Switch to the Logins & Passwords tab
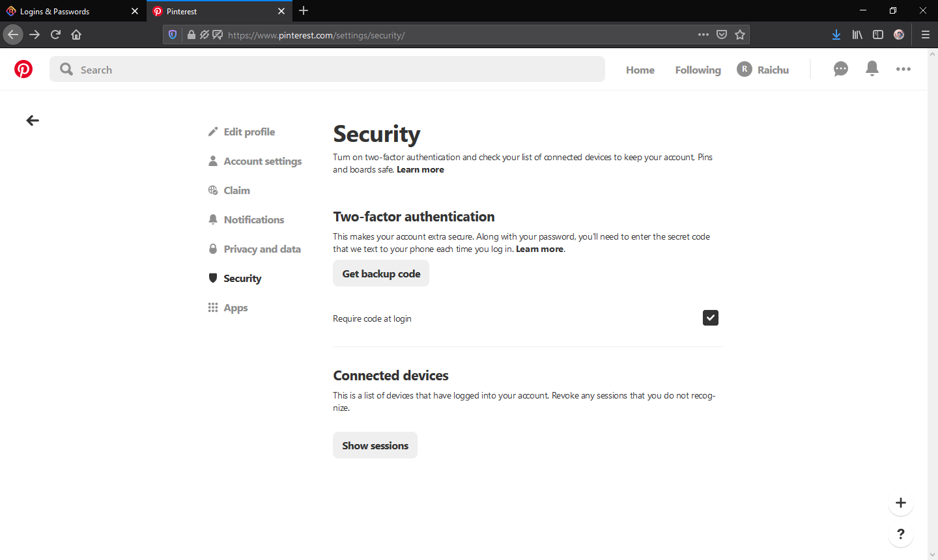This screenshot has height=560, width=938. (73, 11)
